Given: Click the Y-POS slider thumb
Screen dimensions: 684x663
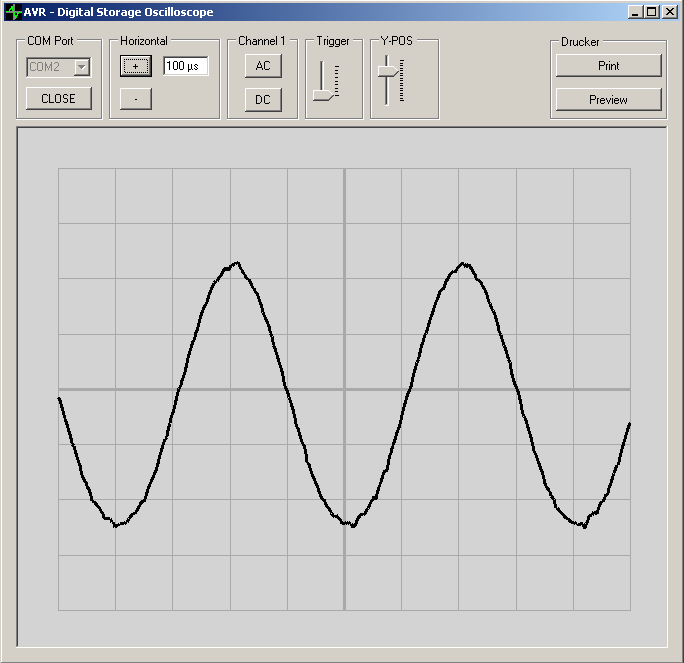Looking at the screenshot, I should pyautogui.click(x=388, y=71).
